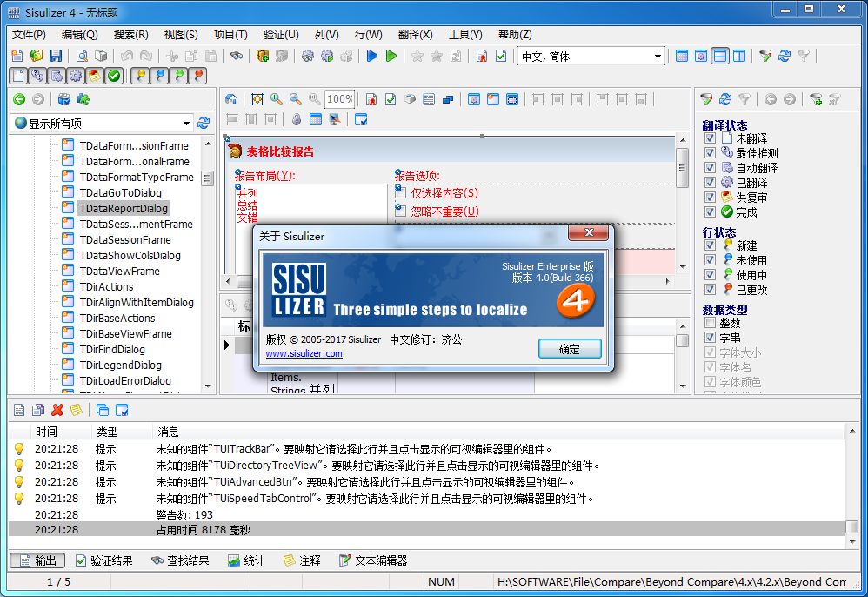Select the split horizontal layout icon
This screenshot has height=597, width=868.
[x=719, y=56]
